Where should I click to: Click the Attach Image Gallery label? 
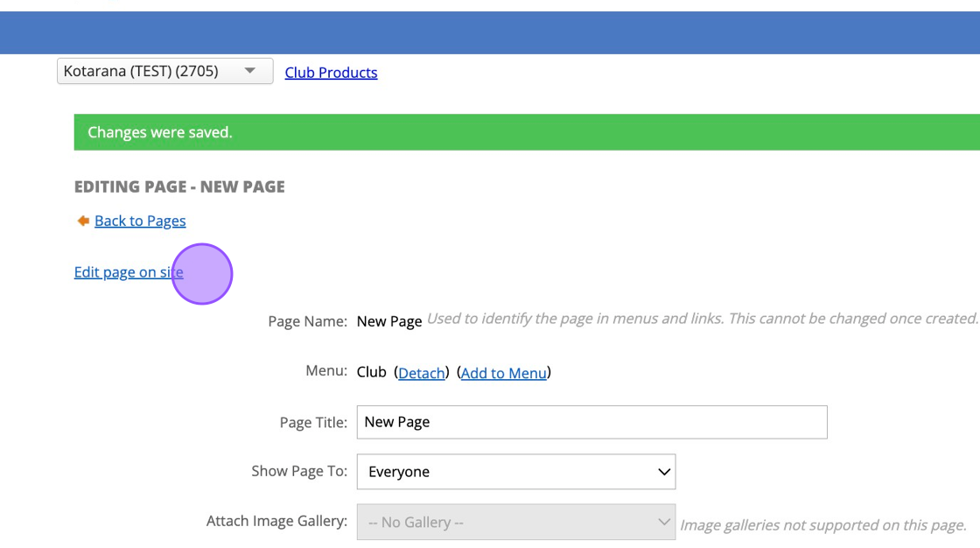click(x=276, y=522)
